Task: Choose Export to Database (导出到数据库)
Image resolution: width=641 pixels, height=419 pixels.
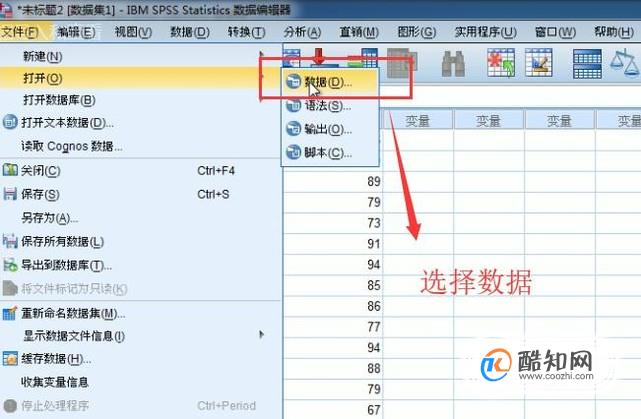Action: click(141, 265)
